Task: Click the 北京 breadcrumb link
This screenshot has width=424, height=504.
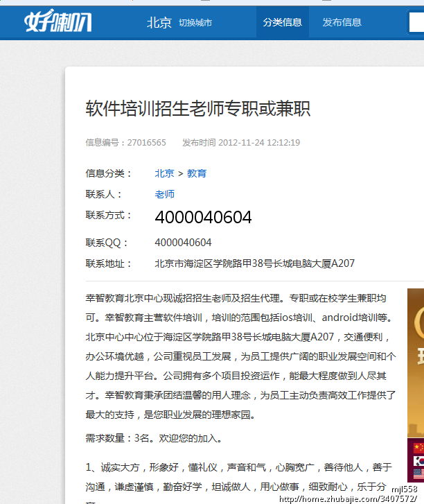Action: [x=164, y=173]
